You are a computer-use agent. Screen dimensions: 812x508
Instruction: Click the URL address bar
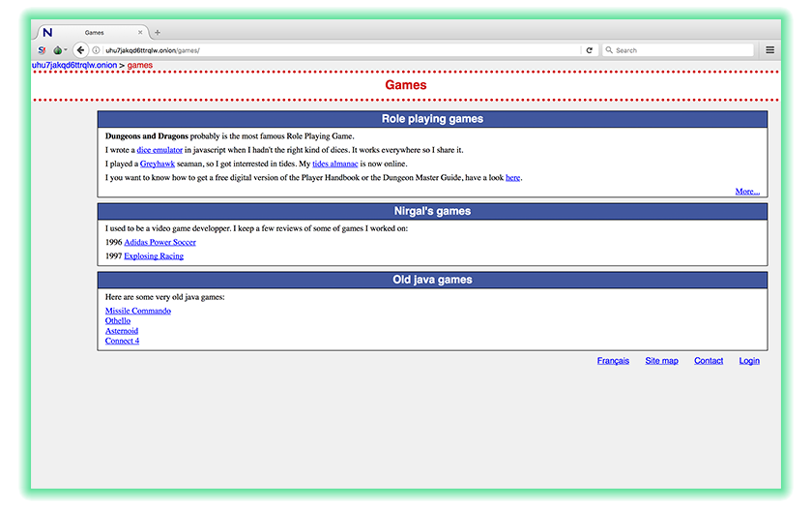pyautogui.click(x=338, y=50)
